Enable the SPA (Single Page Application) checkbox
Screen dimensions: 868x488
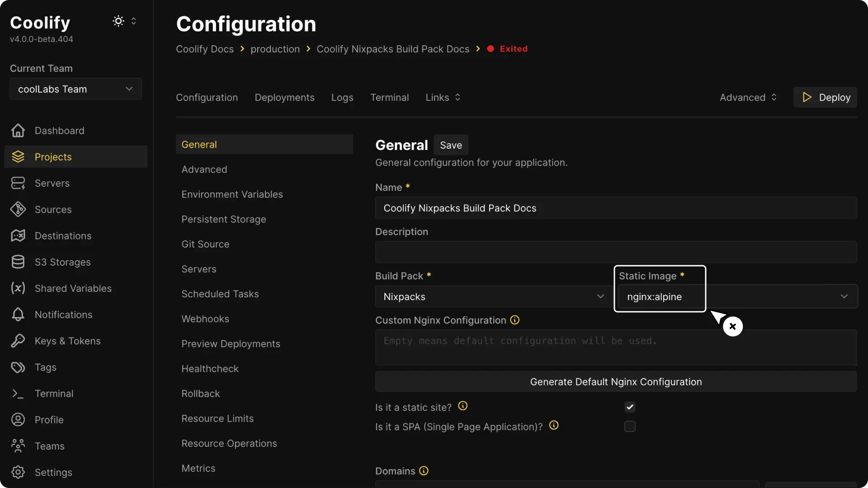tap(630, 426)
